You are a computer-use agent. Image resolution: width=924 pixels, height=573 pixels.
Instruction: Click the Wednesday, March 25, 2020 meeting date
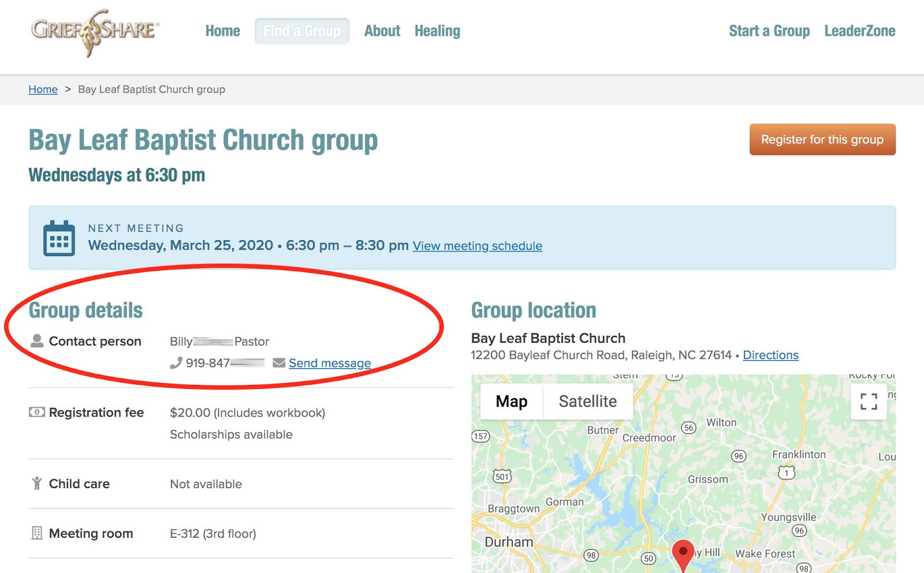(180, 245)
